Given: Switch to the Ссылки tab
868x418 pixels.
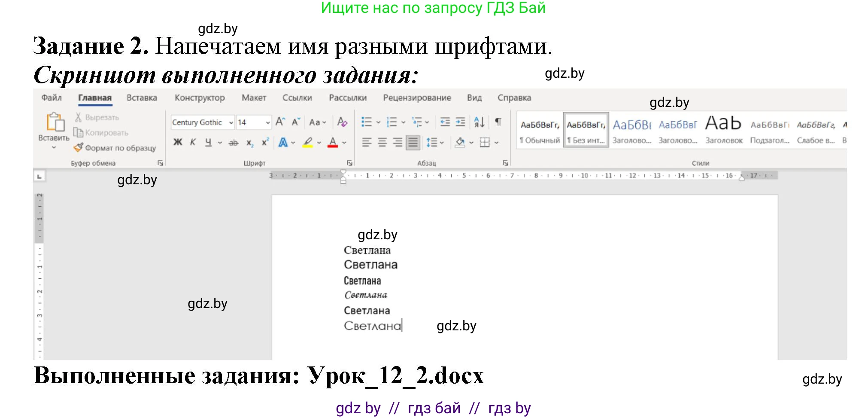Looking at the screenshot, I should [x=297, y=98].
